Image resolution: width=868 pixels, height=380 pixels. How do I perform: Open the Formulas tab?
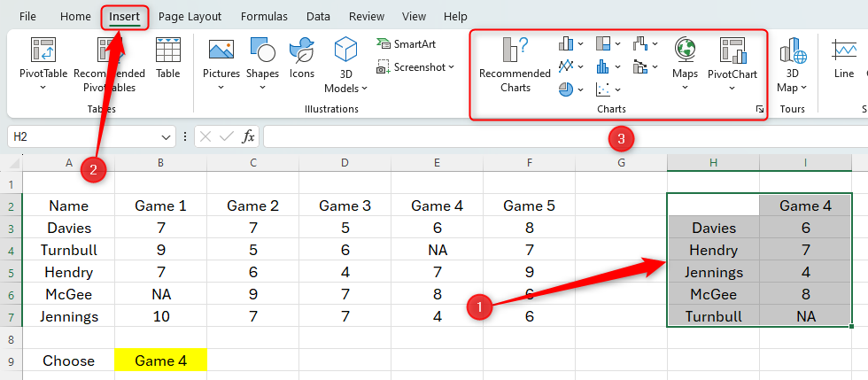pos(264,17)
